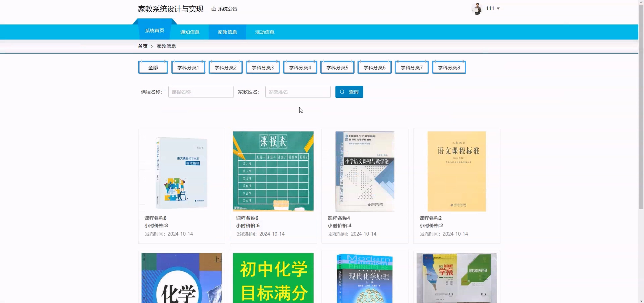Click the magnifier icon in the 查询 button
Image resolution: width=644 pixels, height=303 pixels.
point(342,92)
